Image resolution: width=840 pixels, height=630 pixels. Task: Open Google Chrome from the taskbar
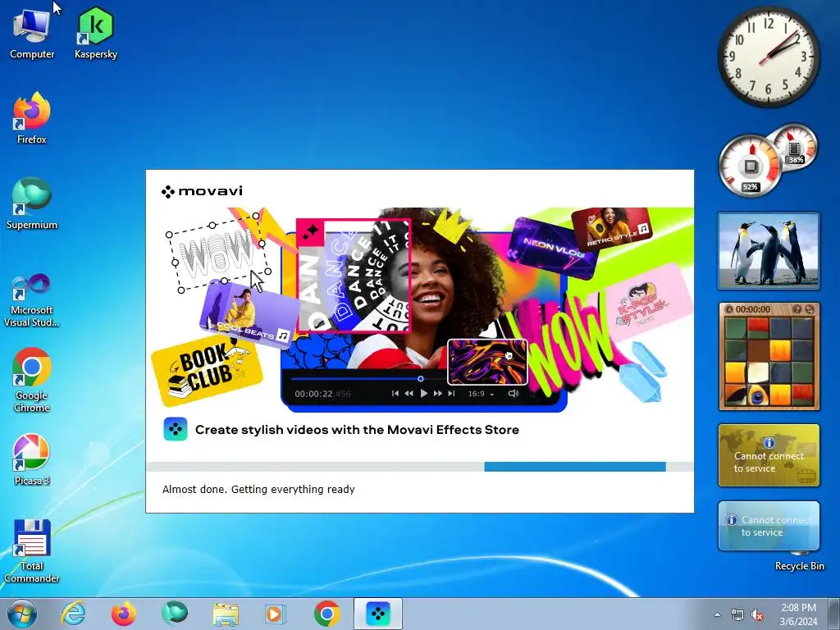[x=327, y=614]
